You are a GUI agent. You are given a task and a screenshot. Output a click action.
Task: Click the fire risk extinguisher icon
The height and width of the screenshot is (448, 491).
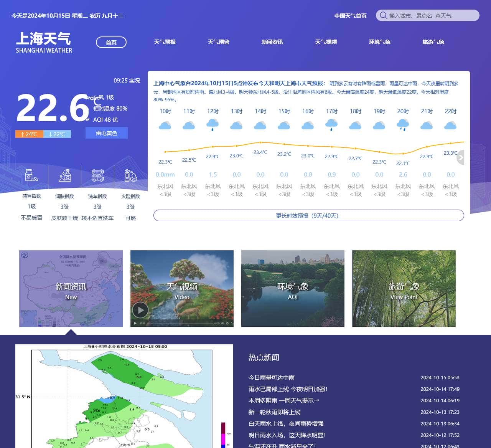[130, 175]
